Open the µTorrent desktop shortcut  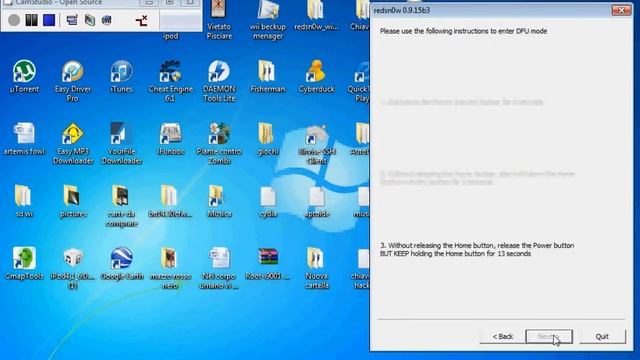24,76
